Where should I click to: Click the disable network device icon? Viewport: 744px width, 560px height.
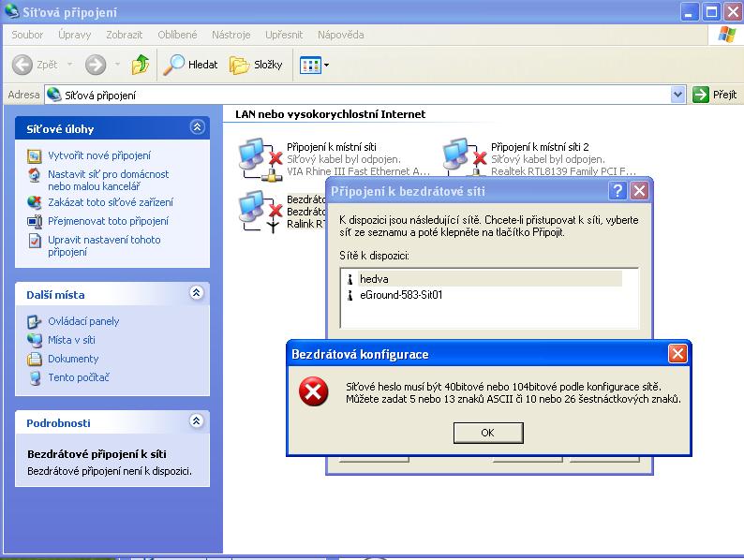click(x=34, y=202)
